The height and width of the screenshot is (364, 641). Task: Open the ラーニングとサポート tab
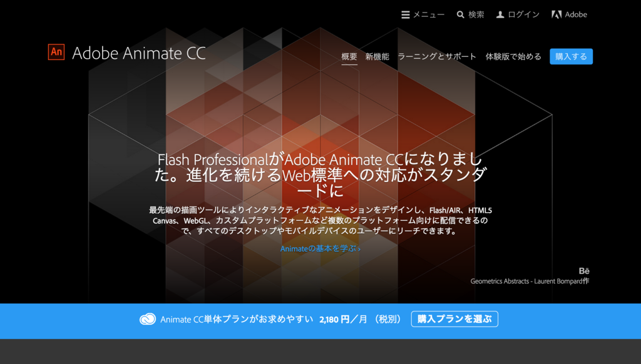click(437, 56)
